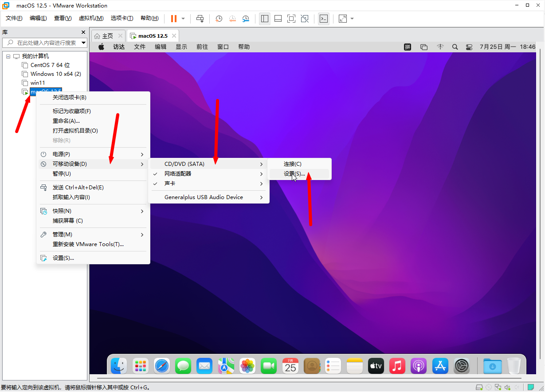Open the Mail app in the dock
Viewport: 545px width, 392px height.
pyautogui.click(x=204, y=366)
